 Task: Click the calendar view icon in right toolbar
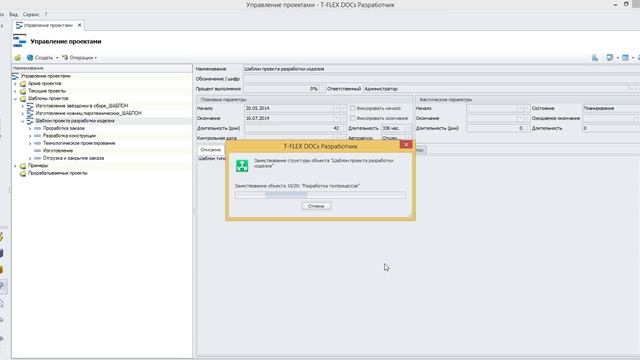625,58
